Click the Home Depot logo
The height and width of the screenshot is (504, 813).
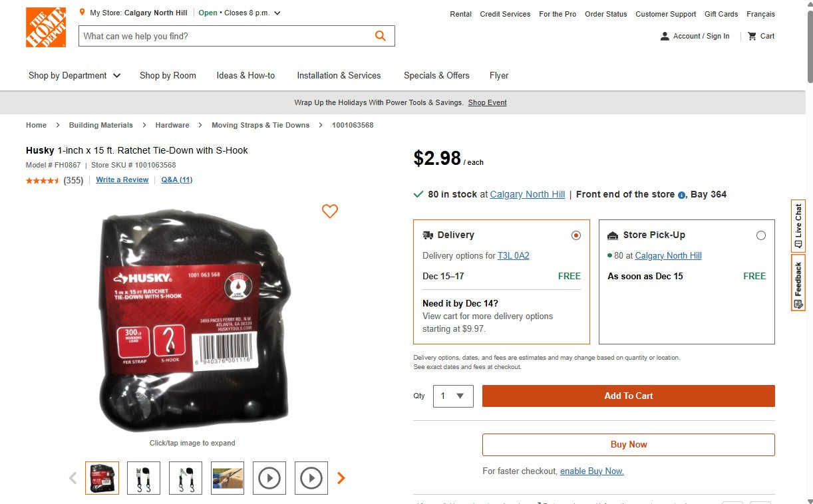(x=45, y=27)
